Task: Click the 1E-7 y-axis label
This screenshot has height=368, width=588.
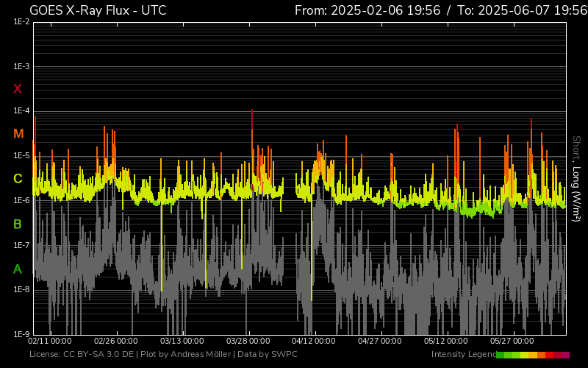Action: pos(21,245)
